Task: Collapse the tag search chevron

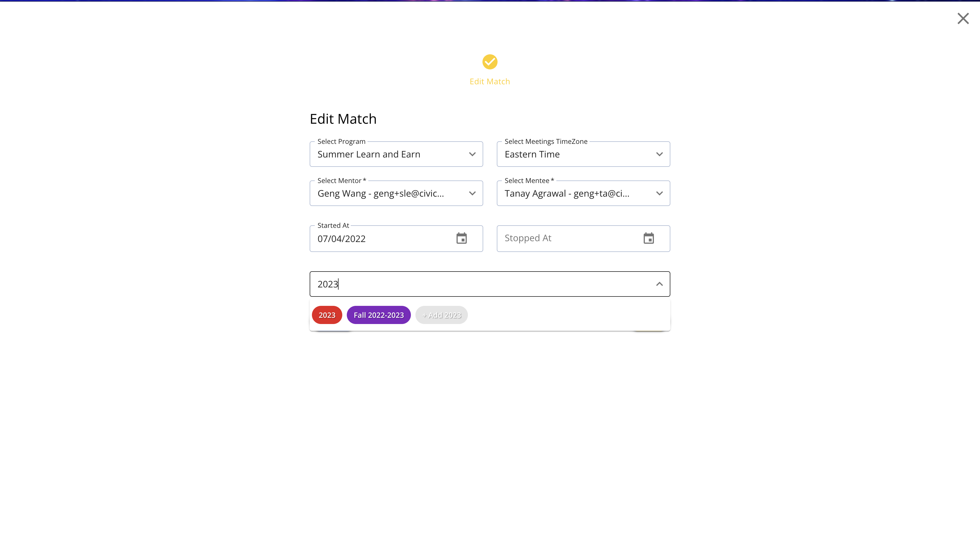Action: pos(659,284)
